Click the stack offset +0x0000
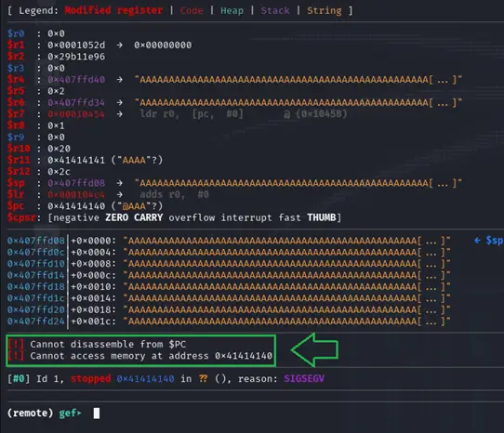 click(x=93, y=241)
